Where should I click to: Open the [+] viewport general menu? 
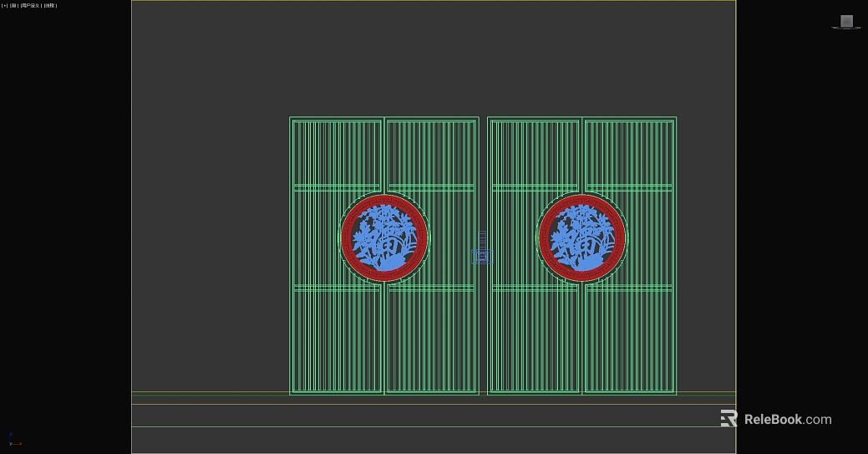(x=4, y=6)
